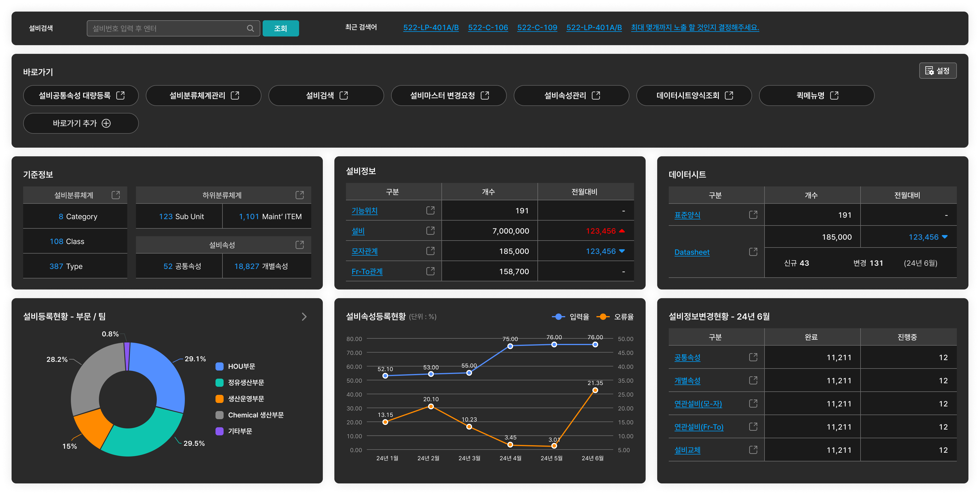
Task: Click the open icon in 설비 row
Action: (x=430, y=230)
